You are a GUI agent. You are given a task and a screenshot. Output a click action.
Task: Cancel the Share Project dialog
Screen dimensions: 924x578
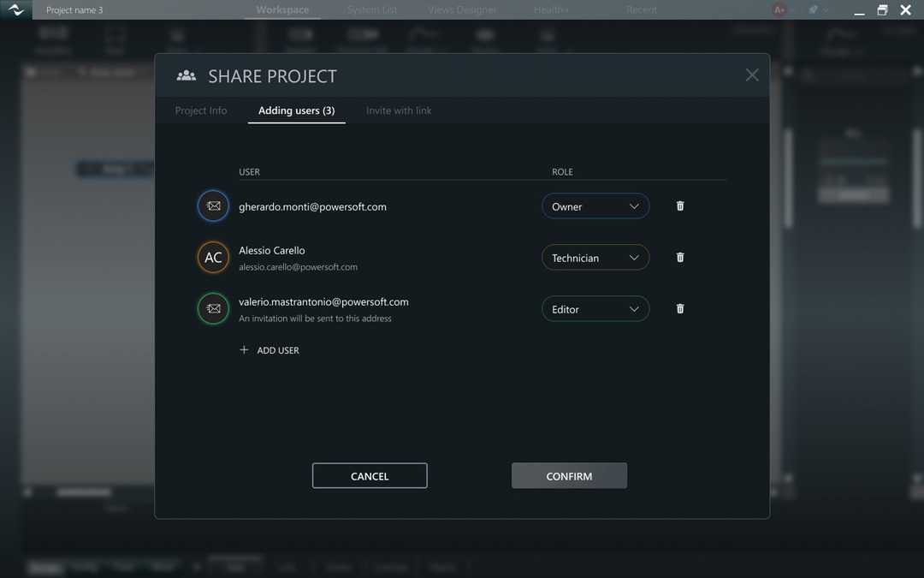[370, 475]
